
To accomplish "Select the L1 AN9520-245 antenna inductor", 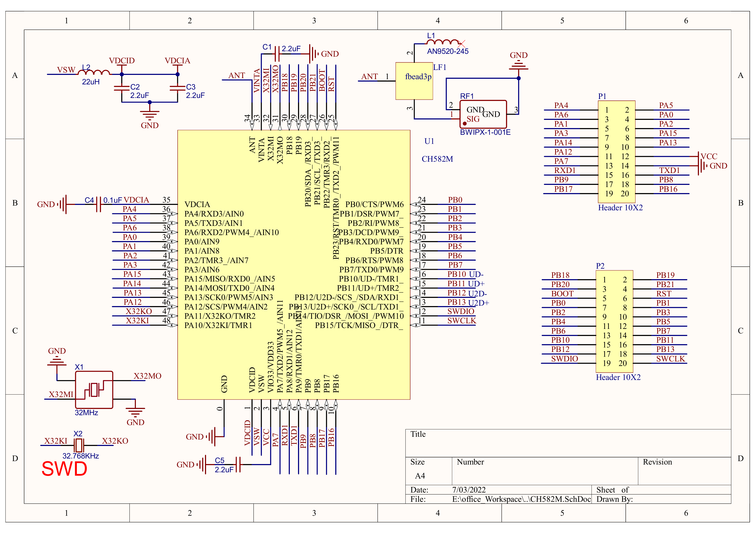I will tap(443, 42).
